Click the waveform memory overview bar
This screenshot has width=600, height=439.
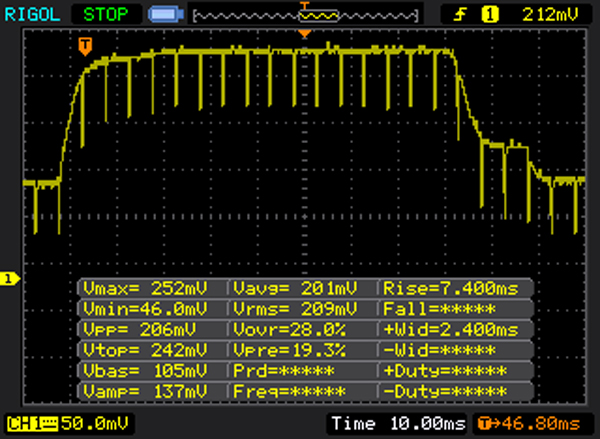(x=305, y=16)
